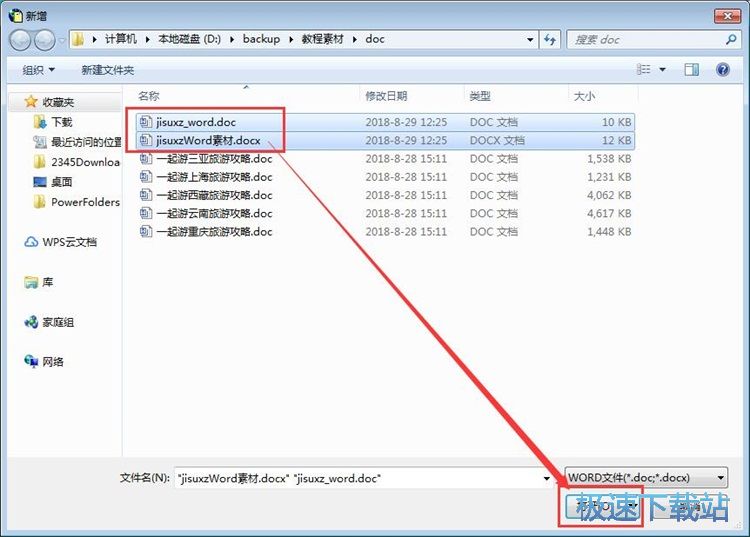This screenshot has height=537, width=750.
Task: Click the document icon of jisuxz_word.doc
Action: point(145,122)
